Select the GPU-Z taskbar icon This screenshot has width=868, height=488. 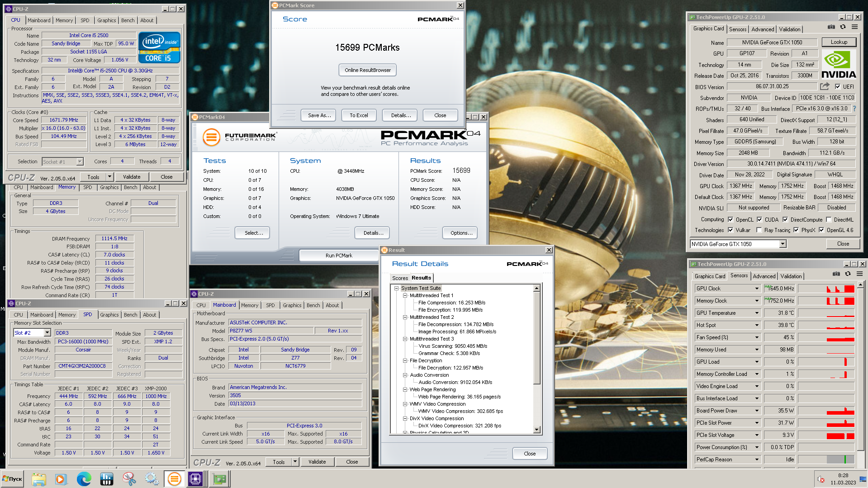coord(219,479)
